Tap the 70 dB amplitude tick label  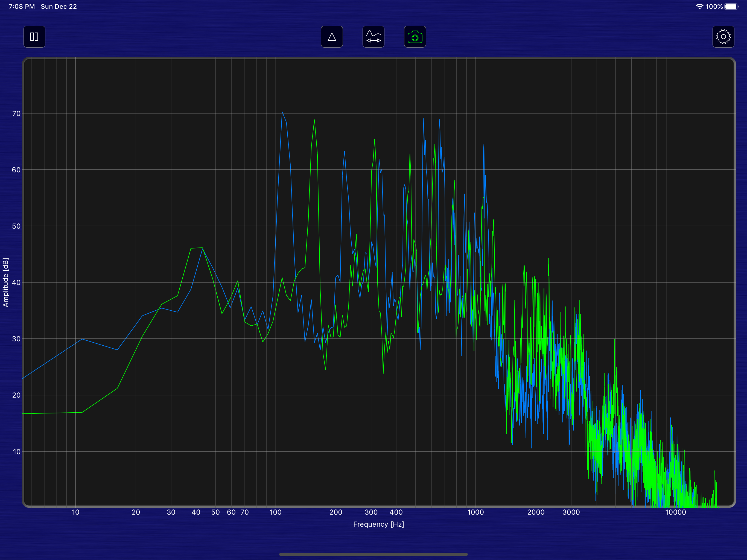16,113
